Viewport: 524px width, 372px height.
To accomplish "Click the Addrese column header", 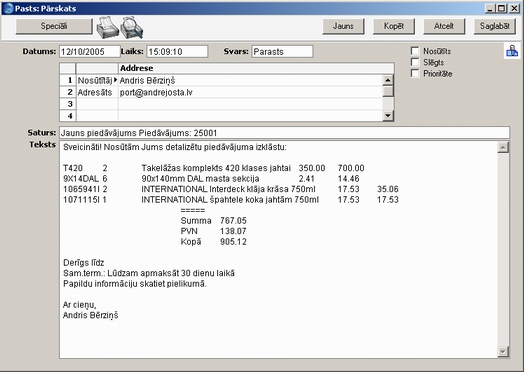I will pyautogui.click(x=256, y=68).
